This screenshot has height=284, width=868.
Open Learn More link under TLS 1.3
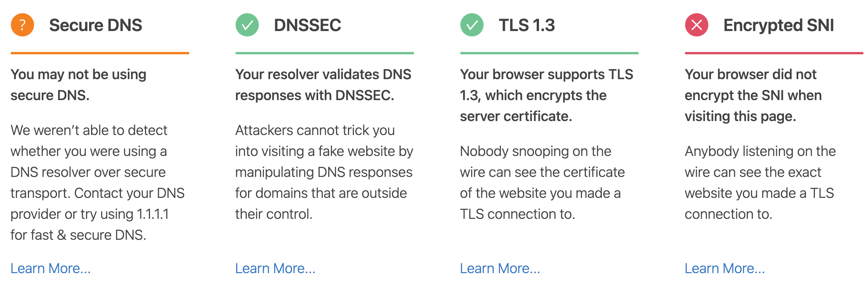(500, 268)
